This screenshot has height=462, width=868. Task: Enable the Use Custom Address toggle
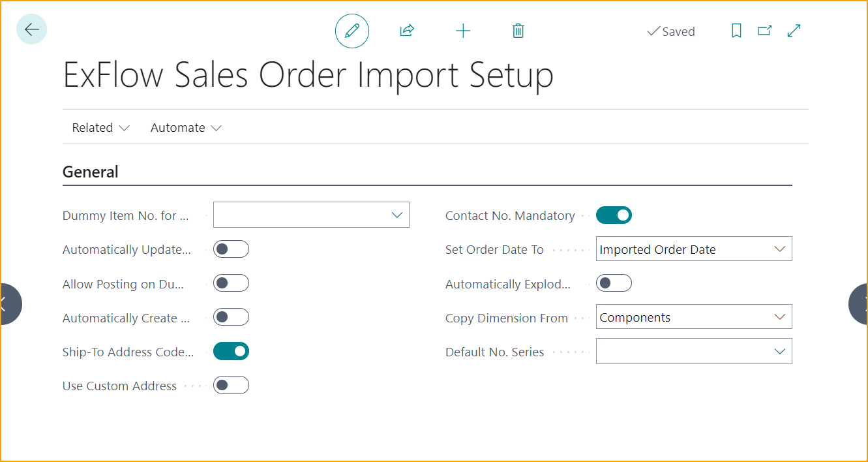pos(231,385)
